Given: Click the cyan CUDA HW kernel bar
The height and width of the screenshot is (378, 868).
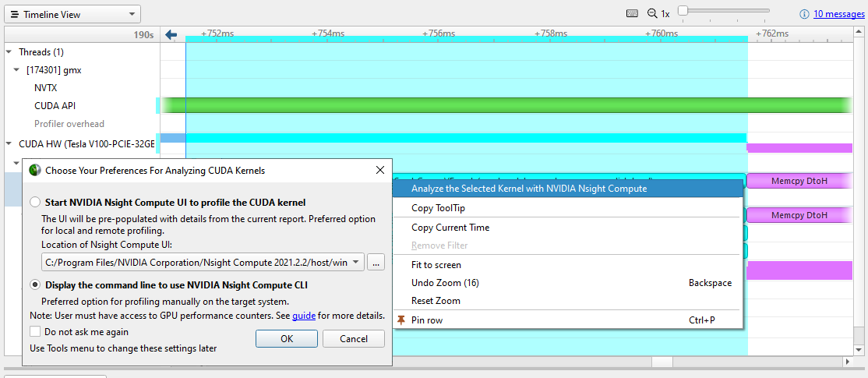Looking at the screenshot, I should point(466,138).
